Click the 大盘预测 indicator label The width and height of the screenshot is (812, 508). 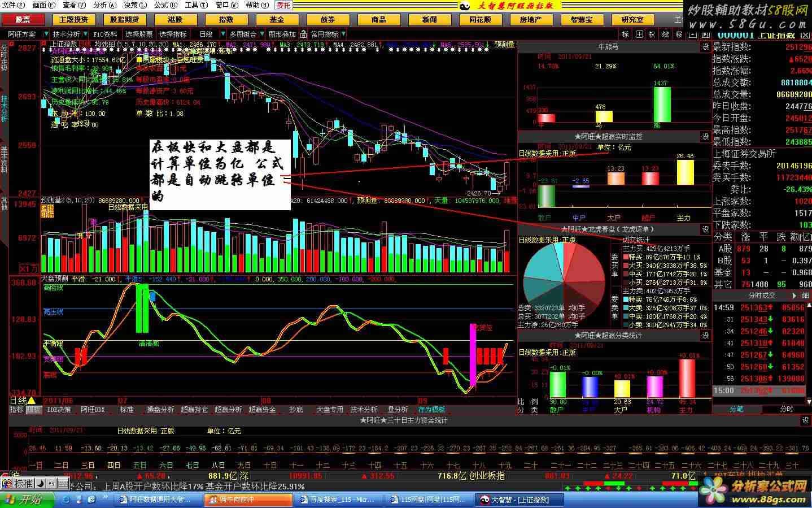[54, 279]
